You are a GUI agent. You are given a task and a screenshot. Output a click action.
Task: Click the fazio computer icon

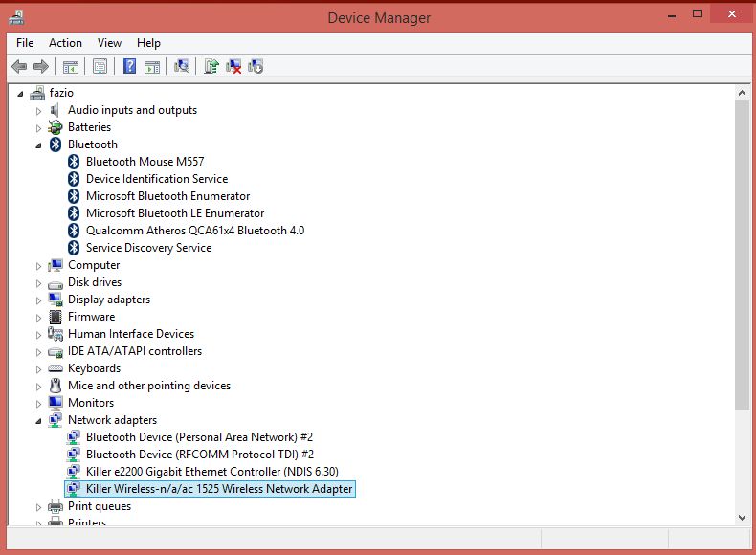[x=37, y=93]
